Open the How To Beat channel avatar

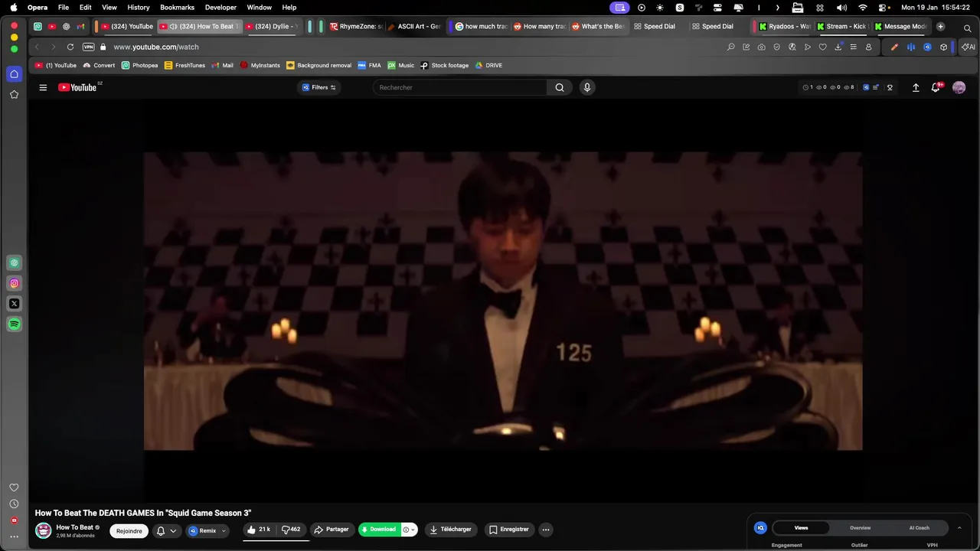(44, 530)
